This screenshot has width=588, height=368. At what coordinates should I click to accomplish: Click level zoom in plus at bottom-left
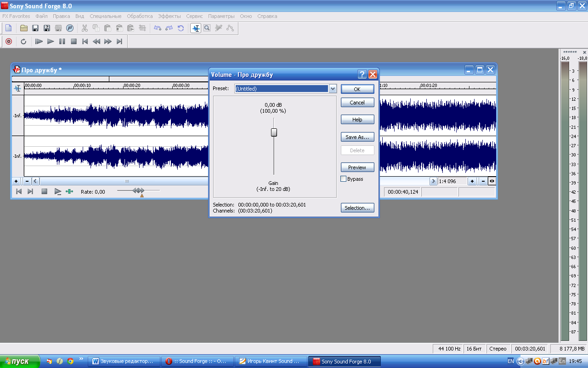[16, 181]
